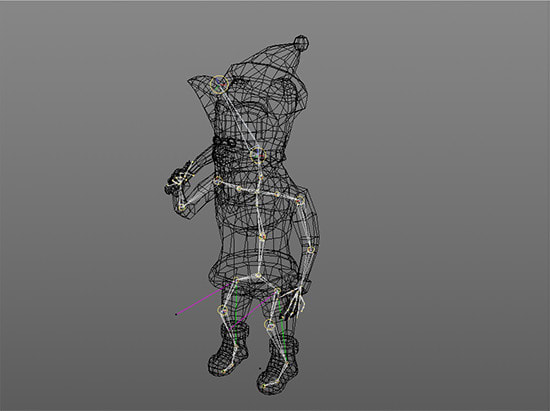
Task: Select the ankle joint inside the front boot
Action: (x=287, y=364)
